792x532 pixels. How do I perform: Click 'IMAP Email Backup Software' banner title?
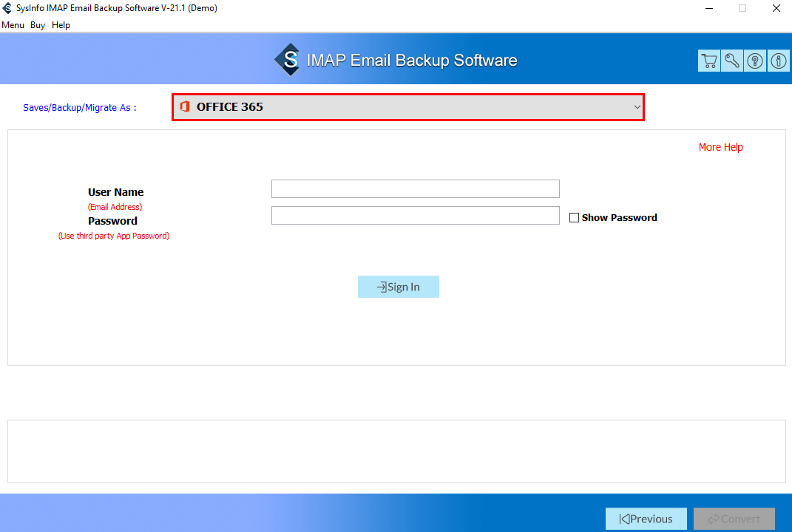click(412, 60)
